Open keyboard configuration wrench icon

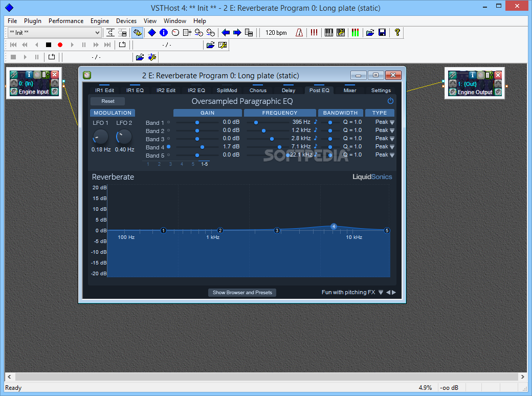pos(341,33)
